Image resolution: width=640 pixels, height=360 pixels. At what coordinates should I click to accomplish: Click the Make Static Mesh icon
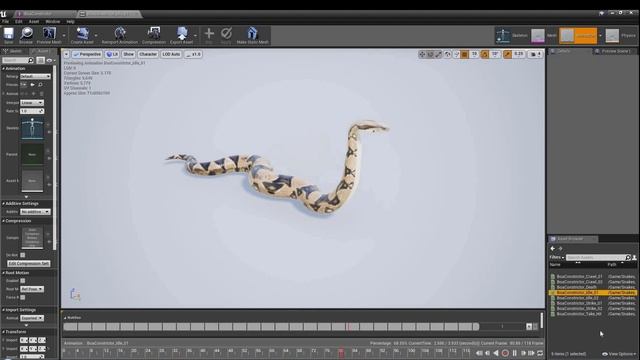click(252, 33)
